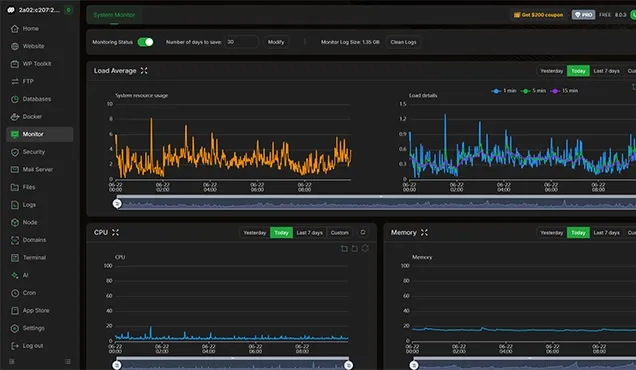Click the FREE label in top bar
Viewport: 636px width, 370px height.
pos(605,15)
